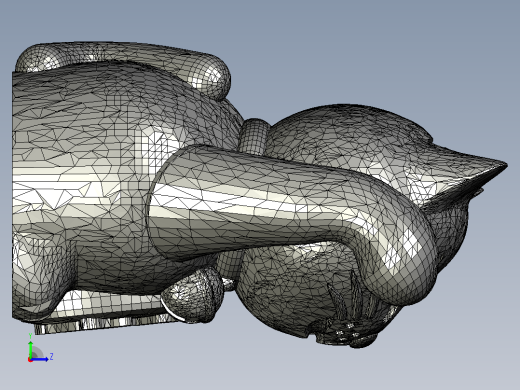The image size is (520, 390).
Task: Click the XYZ axis orientation triad
Action: pyautogui.click(x=40, y=348)
